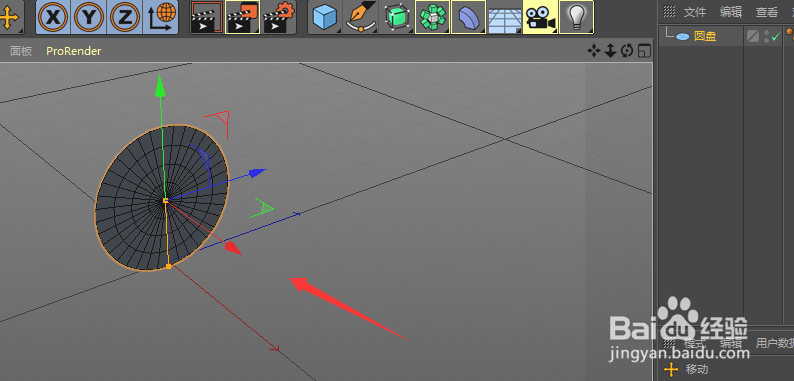Toggle the Z axis lock
Screen dimensions: 794x381
click(x=125, y=17)
